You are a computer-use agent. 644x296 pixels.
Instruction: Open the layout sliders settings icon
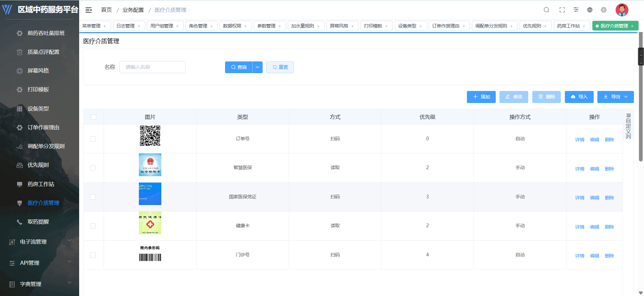pyautogui.click(x=576, y=10)
